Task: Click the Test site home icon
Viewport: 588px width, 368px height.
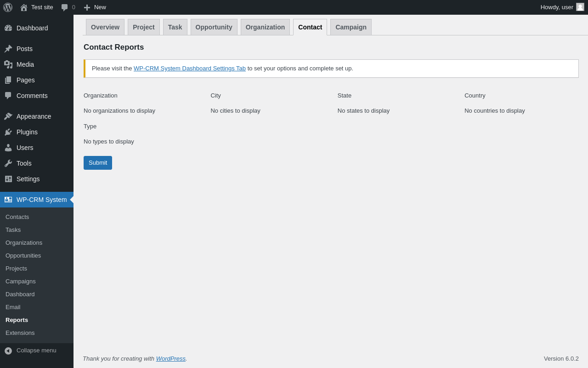Action: click(x=24, y=7)
